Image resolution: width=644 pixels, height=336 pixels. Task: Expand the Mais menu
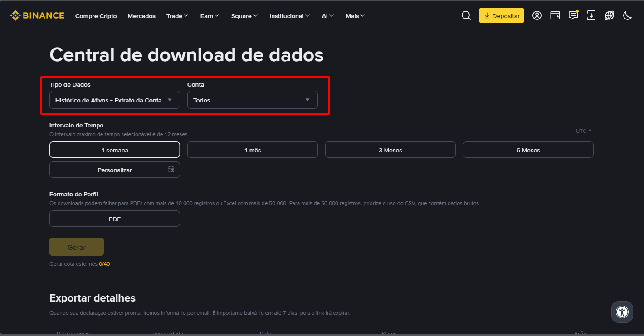click(355, 16)
